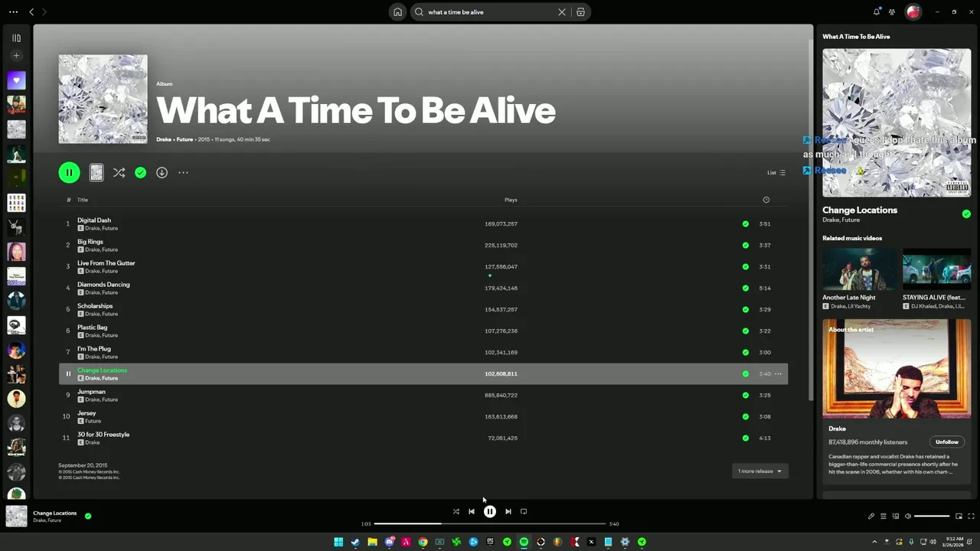Open Windows Start menu
Viewport: 980px width, 551px height.
pos(338,542)
